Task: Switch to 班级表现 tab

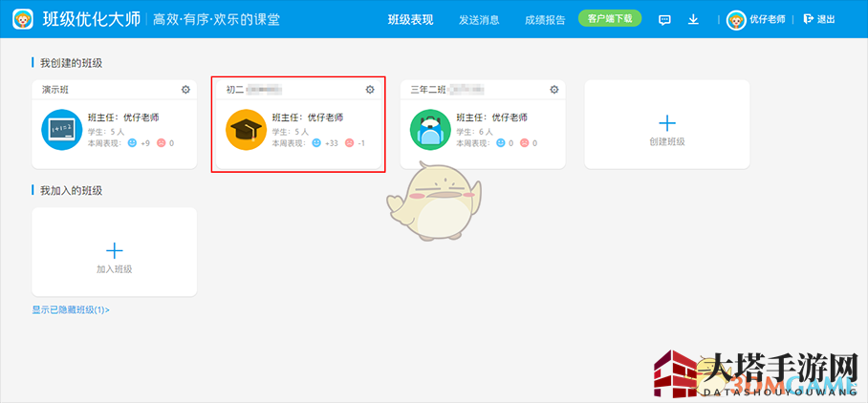Action: [410, 20]
